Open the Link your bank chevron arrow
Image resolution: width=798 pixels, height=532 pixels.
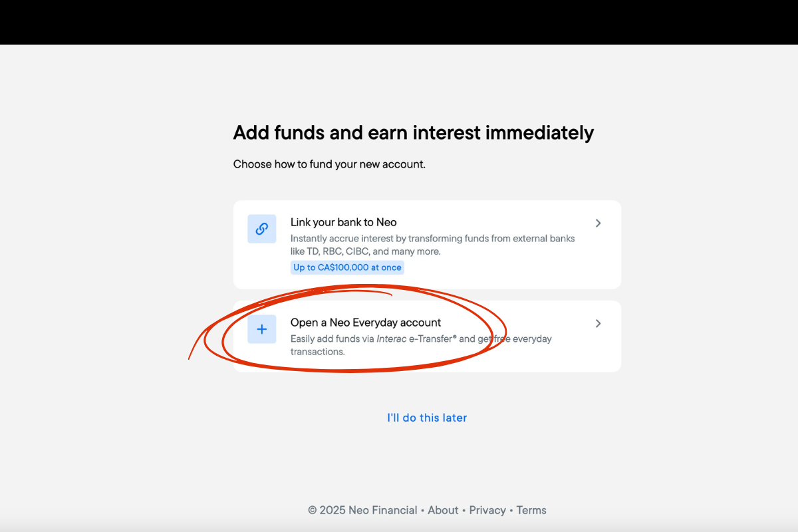click(x=598, y=223)
